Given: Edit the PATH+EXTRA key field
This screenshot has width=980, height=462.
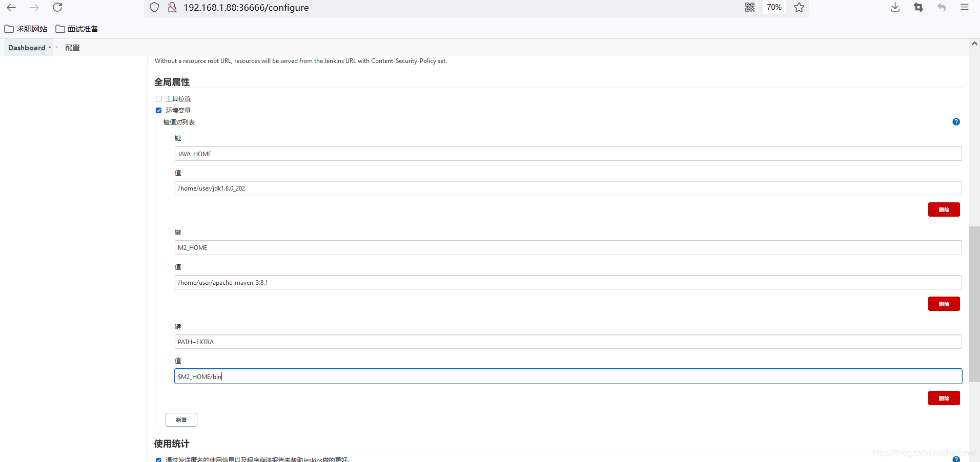Looking at the screenshot, I should (x=568, y=342).
